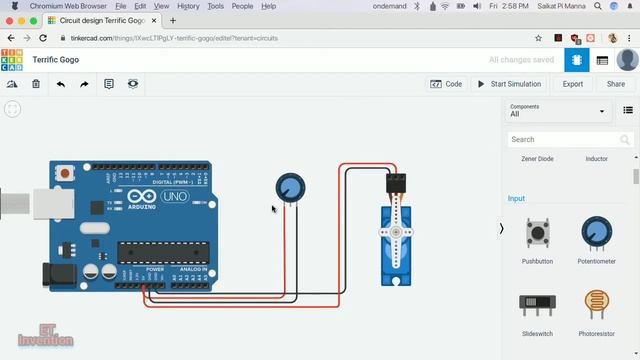Image resolution: width=640 pixels, height=360 pixels.
Task: Open the Tools menu
Action: 216,6
